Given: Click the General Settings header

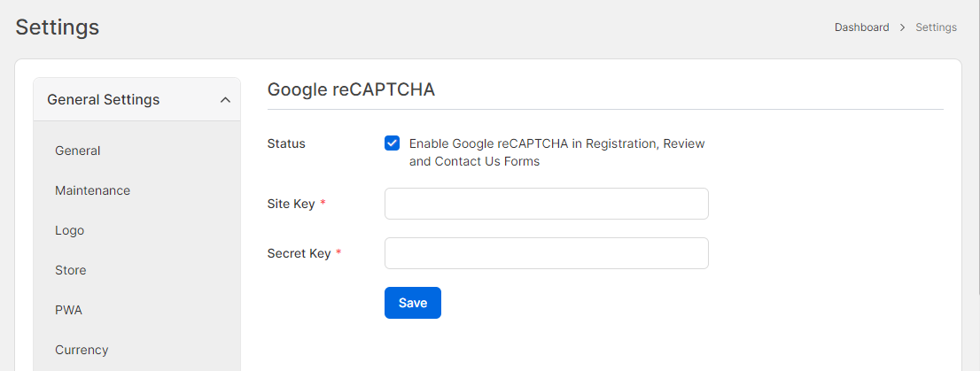Looking at the screenshot, I should 136,99.
